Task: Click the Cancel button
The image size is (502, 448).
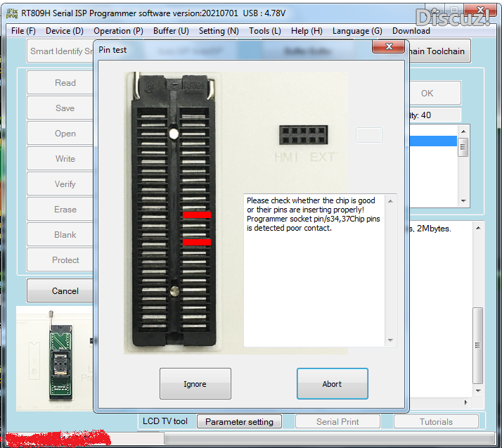Action: point(65,290)
